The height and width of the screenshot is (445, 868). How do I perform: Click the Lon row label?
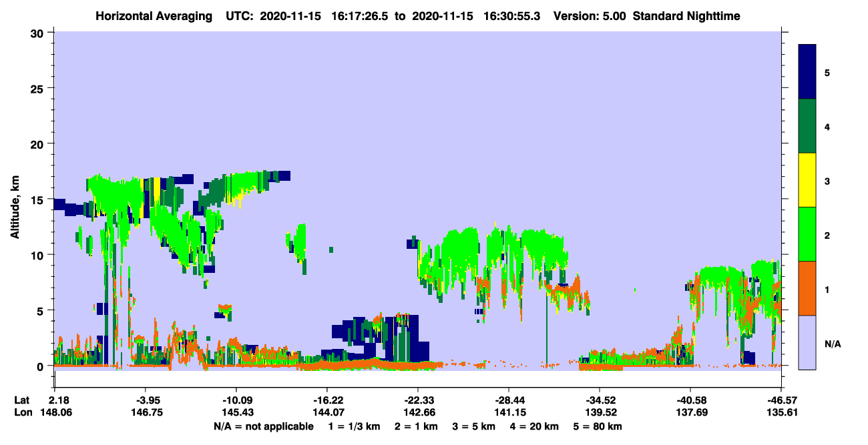(x=23, y=413)
